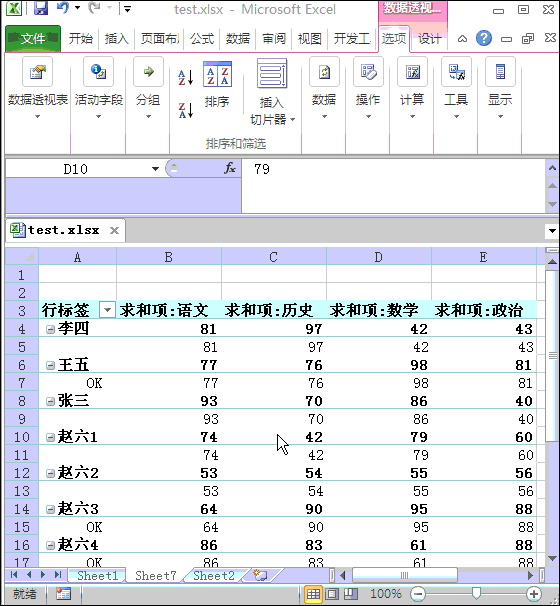The image size is (560, 606).
Task: Open the Undo history dropdown arrow
Action: click(x=77, y=8)
